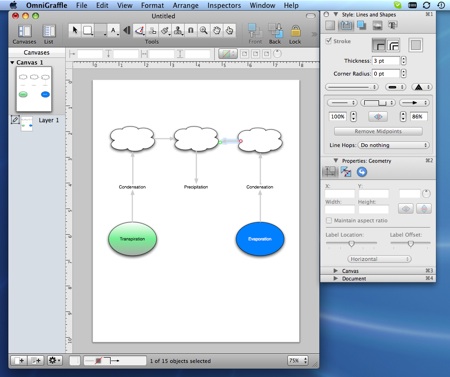This screenshot has width=450, height=377.
Task: Adjust the Label Offset slider
Action: pyautogui.click(x=411, y=244)
